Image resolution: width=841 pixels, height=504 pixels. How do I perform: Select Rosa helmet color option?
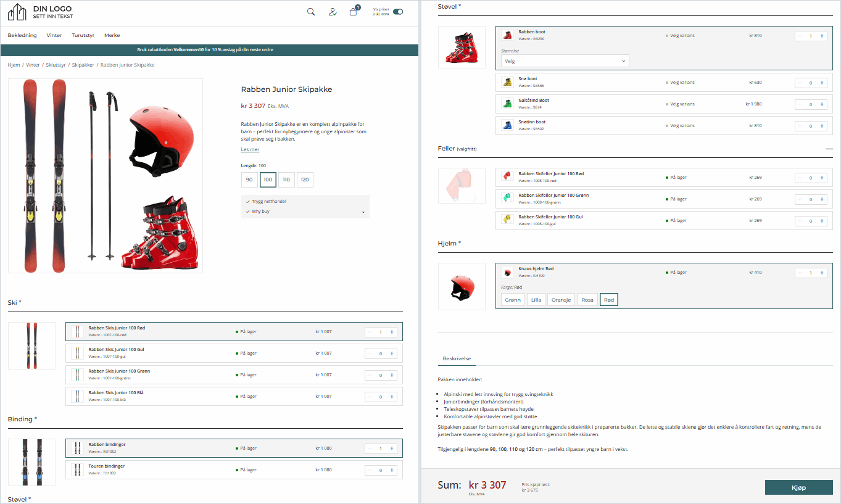point(587,300)
